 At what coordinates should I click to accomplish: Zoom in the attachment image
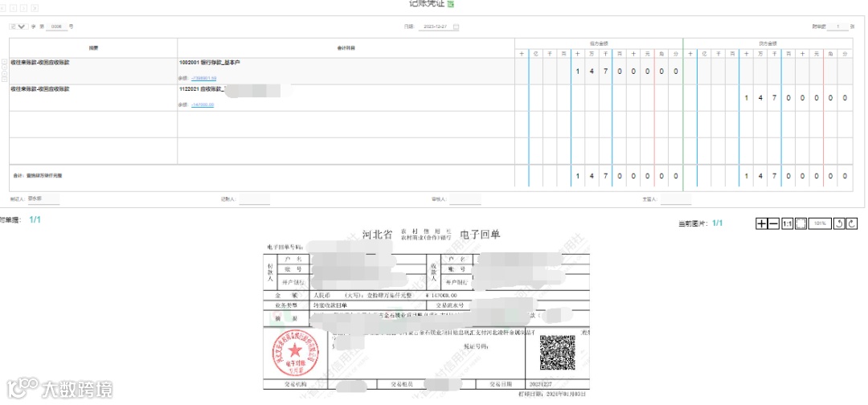762,223
